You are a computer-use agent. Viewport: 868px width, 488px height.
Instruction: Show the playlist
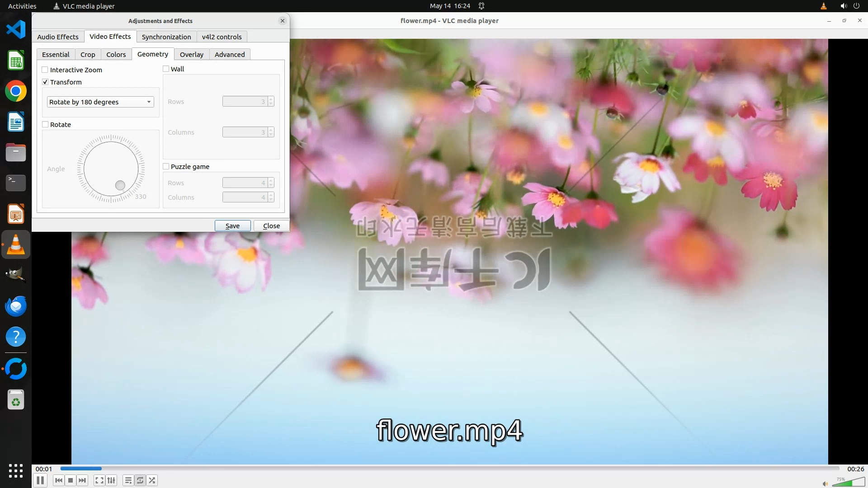128,480
